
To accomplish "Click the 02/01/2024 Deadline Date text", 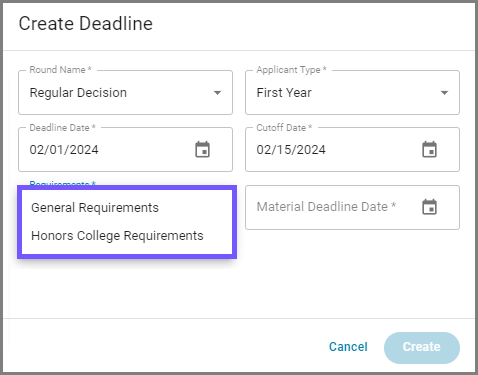I will point(64,150).
